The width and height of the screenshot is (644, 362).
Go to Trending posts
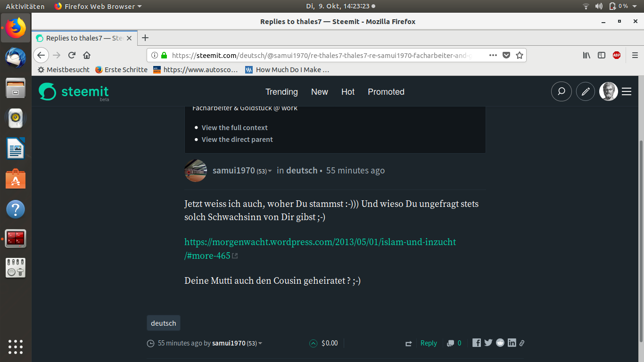pos(281,92)
